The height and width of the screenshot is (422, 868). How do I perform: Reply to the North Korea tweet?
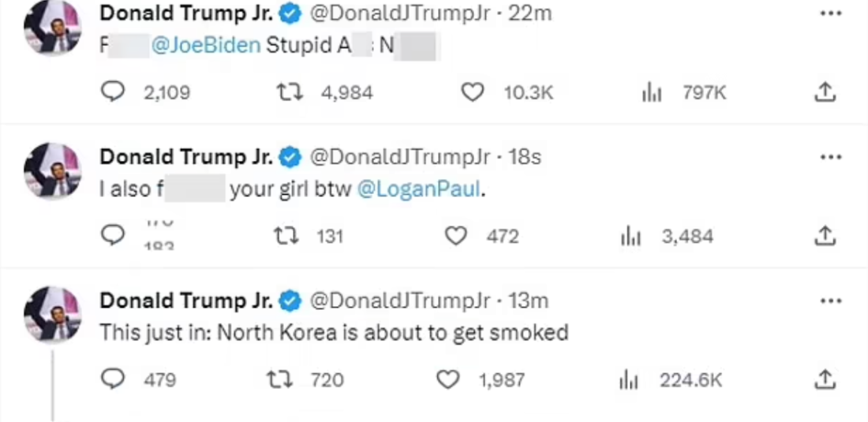pos(114,379)
